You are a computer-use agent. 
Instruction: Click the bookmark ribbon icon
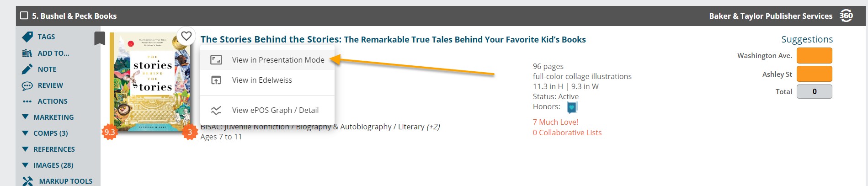pyautogui.click(x=100, y=38)
